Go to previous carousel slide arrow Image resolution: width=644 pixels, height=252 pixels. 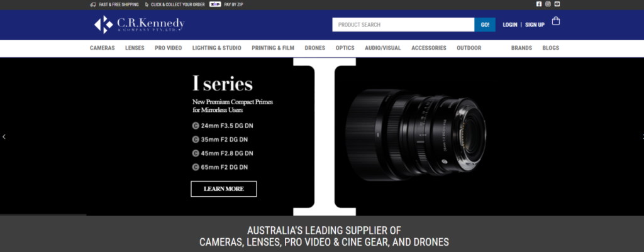click(x=4, y=136)
